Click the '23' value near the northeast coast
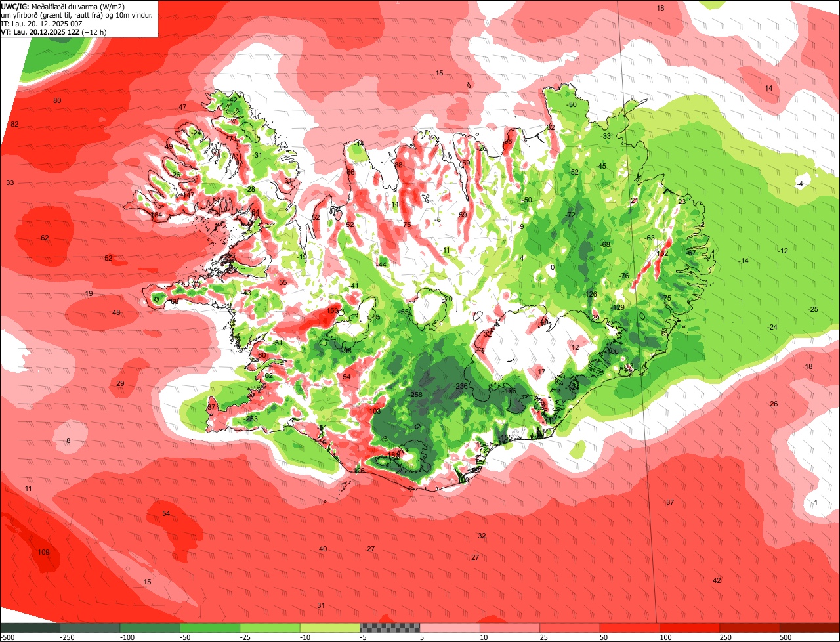 (681, 202)
